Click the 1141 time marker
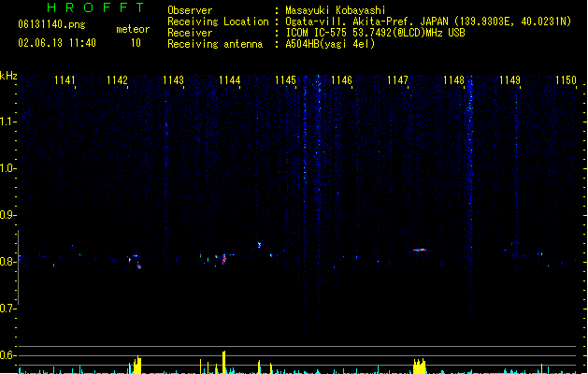The width and height of the screenshot is (588, 374). point(65,80)
